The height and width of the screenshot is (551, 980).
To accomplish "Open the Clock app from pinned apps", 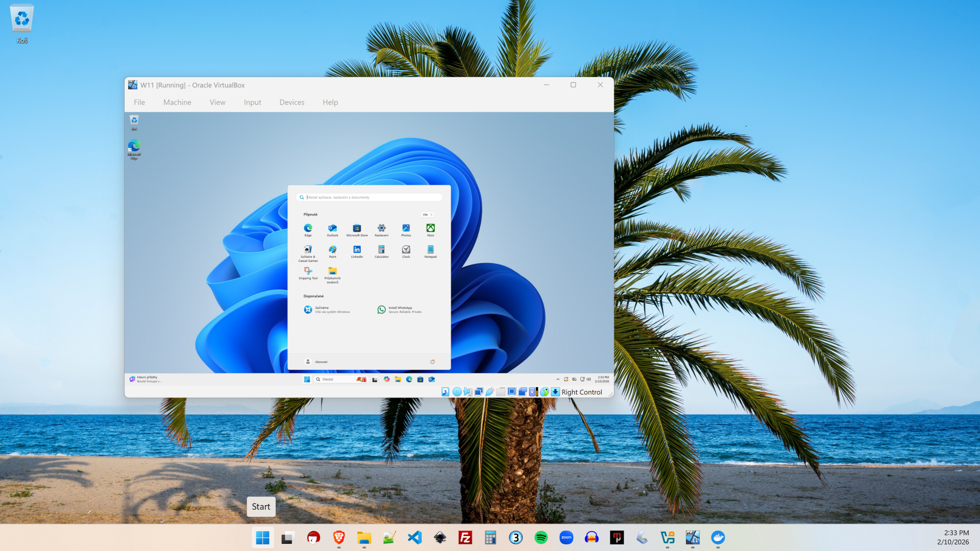I will (406, 250).
